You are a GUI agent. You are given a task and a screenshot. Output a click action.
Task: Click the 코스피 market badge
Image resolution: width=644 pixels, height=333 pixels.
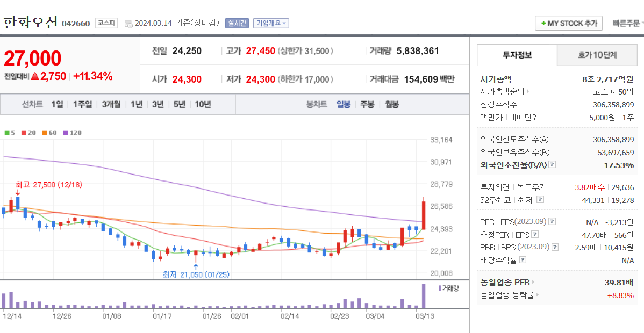coord(106,24)
